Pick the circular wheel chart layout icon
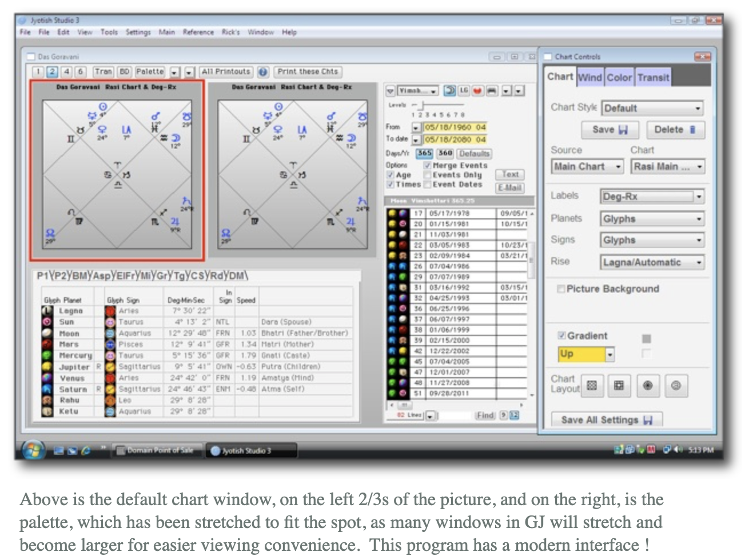Image resolution: width=749 pixels, height=560 pixels. (x=648, y=386)
